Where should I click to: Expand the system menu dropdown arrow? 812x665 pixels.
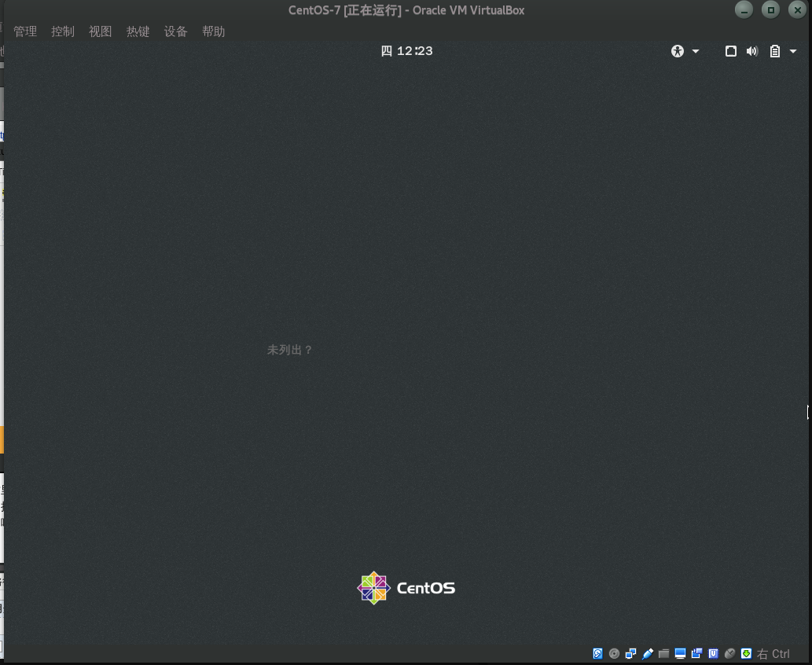click(x=793, y=51)
